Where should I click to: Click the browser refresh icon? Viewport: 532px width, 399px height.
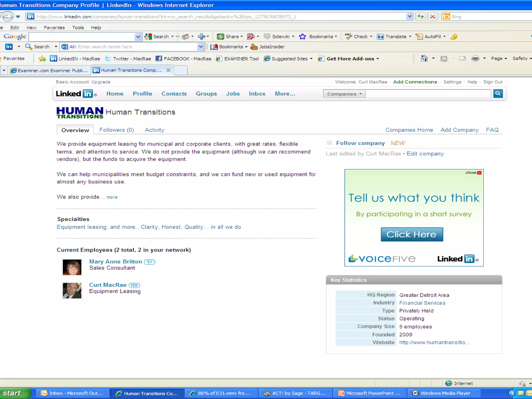click(x=420, y=17)
